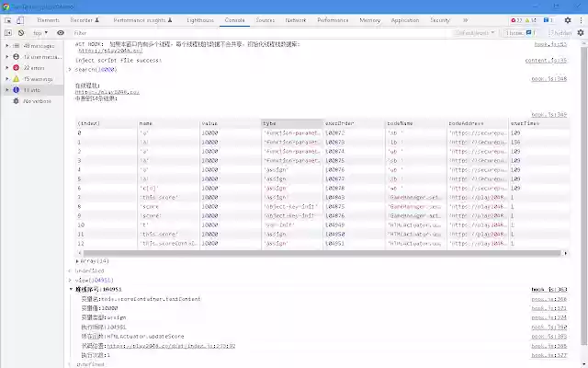Sort table by the 'value' column header

(x=231, y=123)
